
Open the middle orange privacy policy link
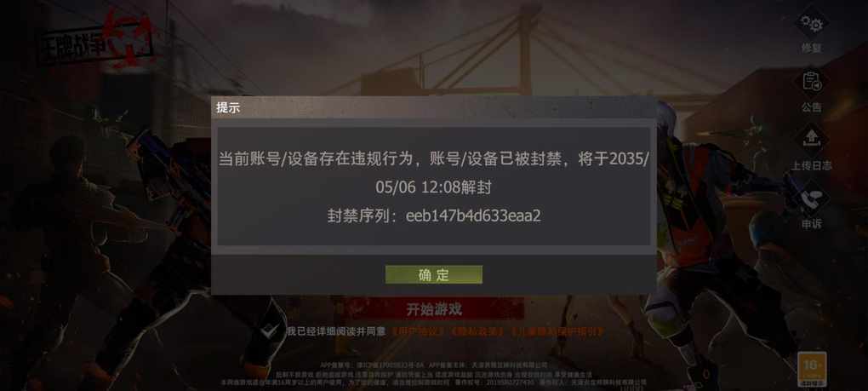click(477, 331)
